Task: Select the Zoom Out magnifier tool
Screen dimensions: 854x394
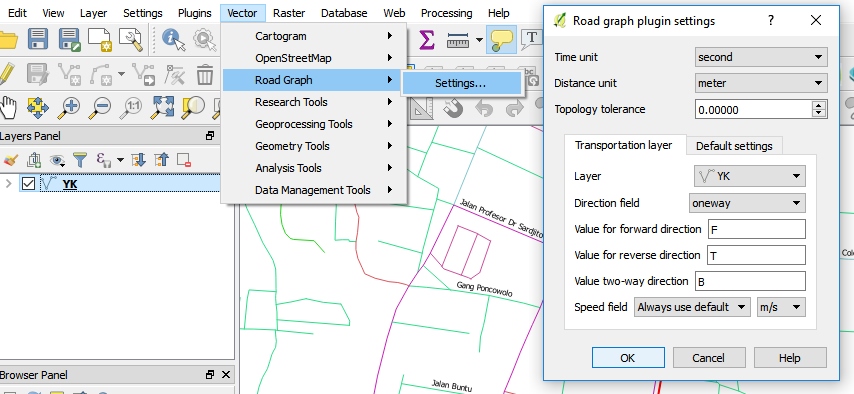Action: point(100,107)
